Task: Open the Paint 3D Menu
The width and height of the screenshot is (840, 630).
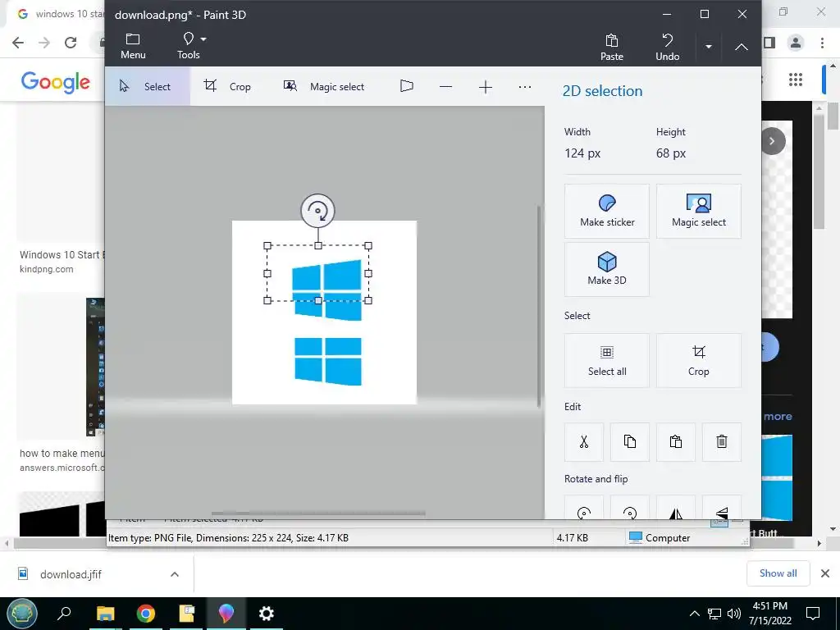Action: [x=133, y=46]
